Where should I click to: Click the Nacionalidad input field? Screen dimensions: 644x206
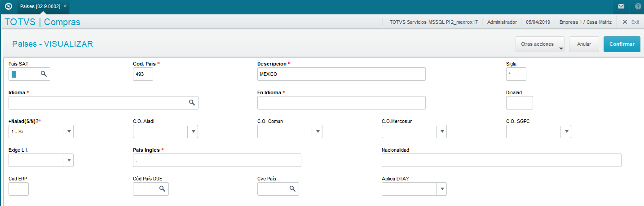tap(502, 160)
